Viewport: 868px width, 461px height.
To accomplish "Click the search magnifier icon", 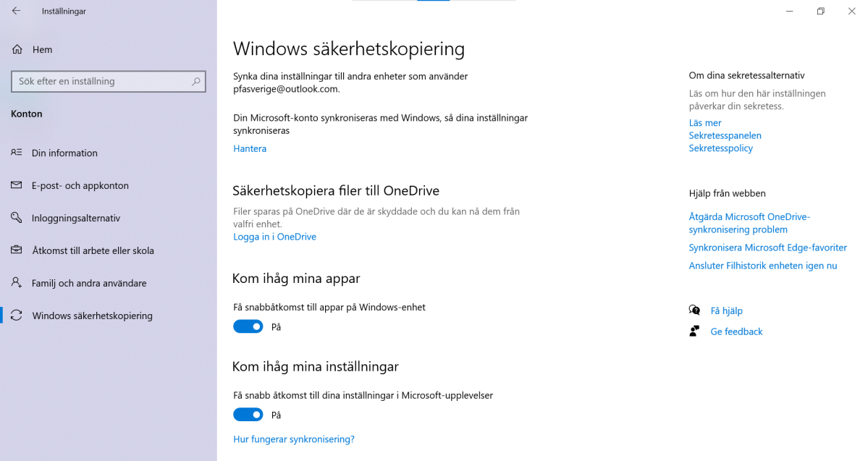I will coord(195,82).
